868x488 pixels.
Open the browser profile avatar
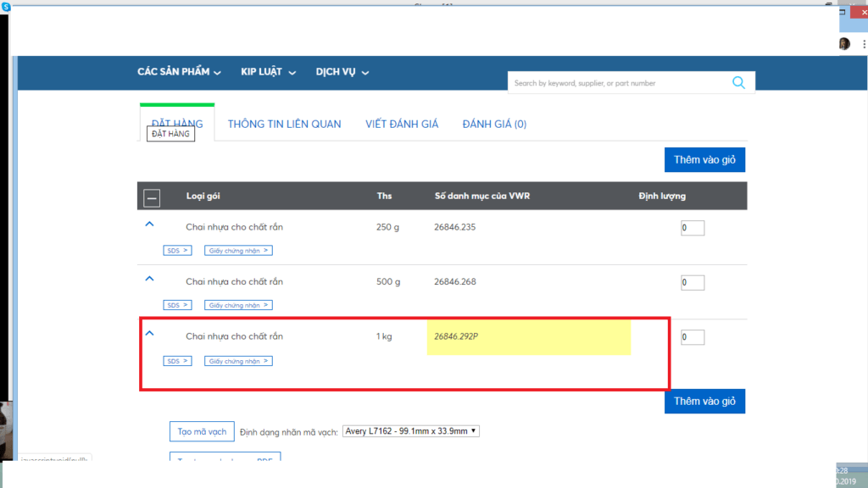pos(844,44)
